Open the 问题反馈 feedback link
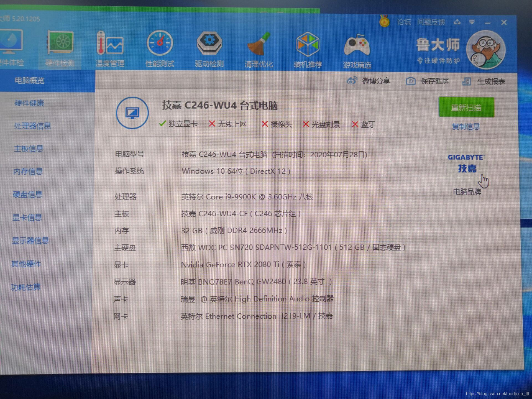This screenshot has width=532, height=399. click(431, 22)
